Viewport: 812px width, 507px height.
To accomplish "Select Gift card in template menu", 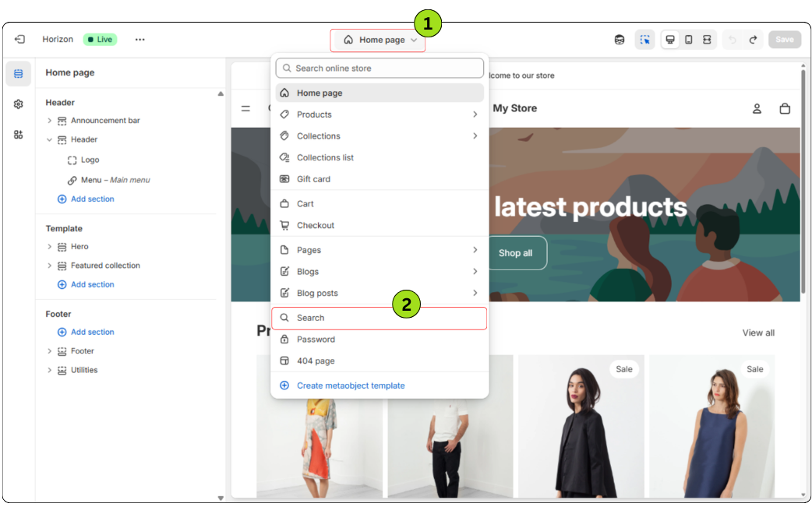I will click(380, 179).
